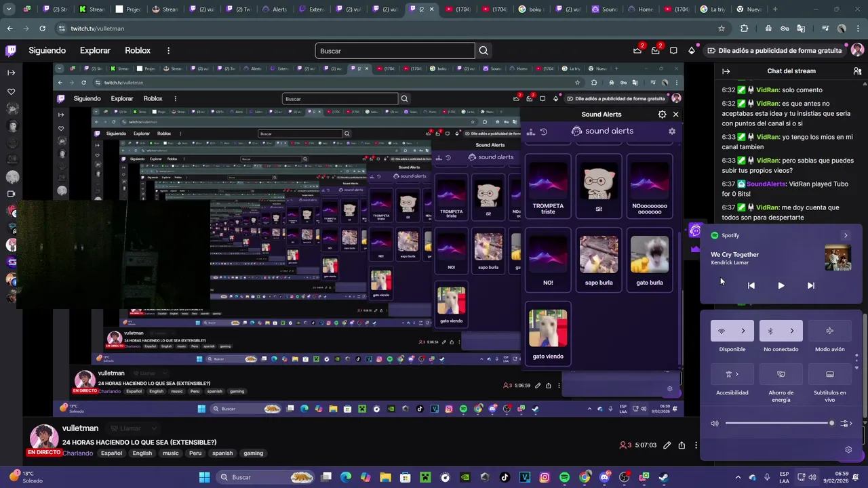Click the gaming stream tag
The height and width of the screenshot is (488, 868).
point(254,453)
